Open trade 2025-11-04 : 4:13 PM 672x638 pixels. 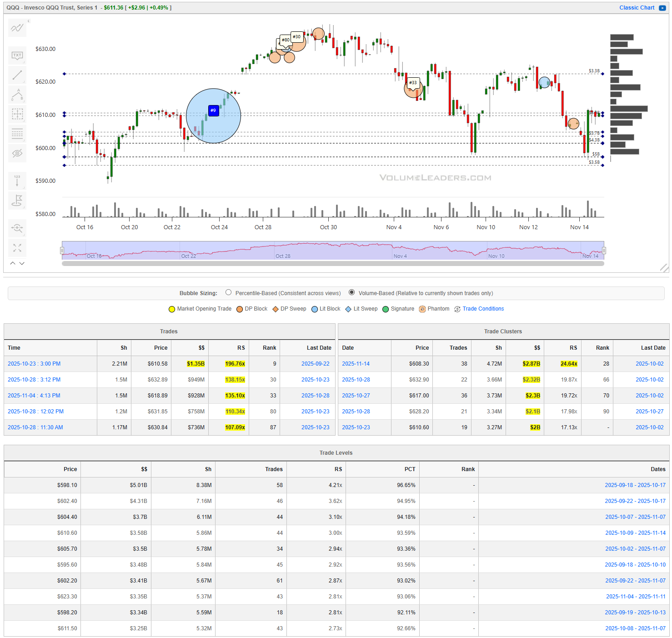34,396
